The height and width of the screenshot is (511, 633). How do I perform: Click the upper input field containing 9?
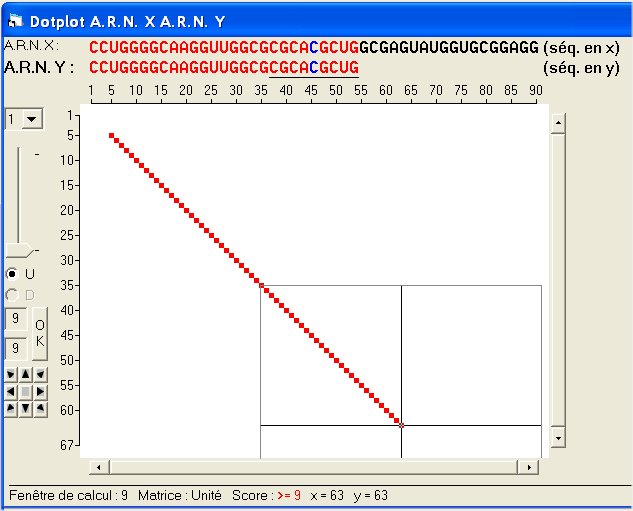click(x=16, y=319)
